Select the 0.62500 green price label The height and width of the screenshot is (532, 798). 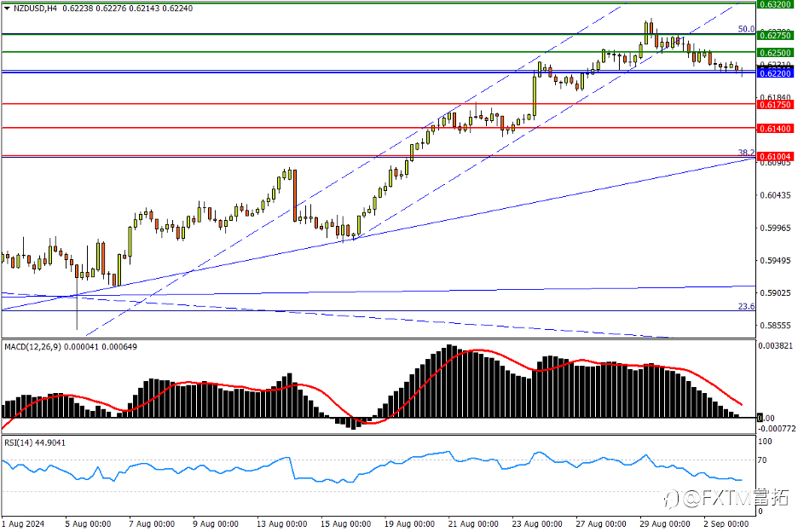775,53
